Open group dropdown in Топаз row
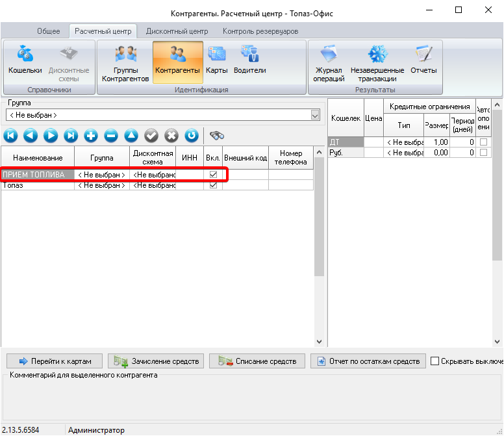Viewport: 504px width, 436px height. pos(101,185)
